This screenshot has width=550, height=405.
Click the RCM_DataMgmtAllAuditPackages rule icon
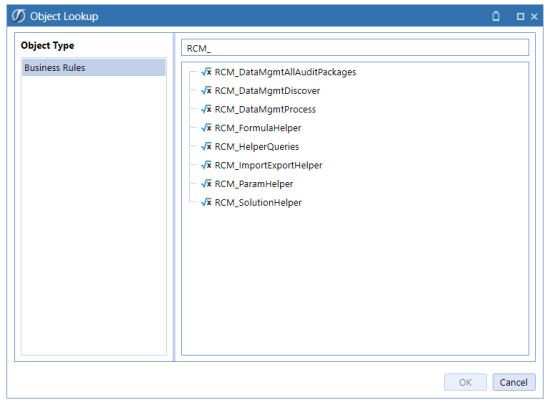pyautogui.click(x=206, y=72)
